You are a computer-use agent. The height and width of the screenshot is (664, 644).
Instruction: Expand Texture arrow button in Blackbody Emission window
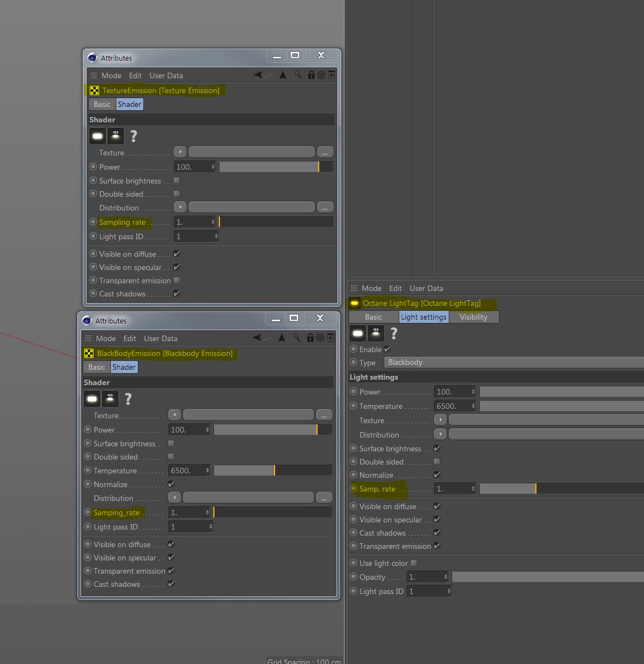click(174, 414)
